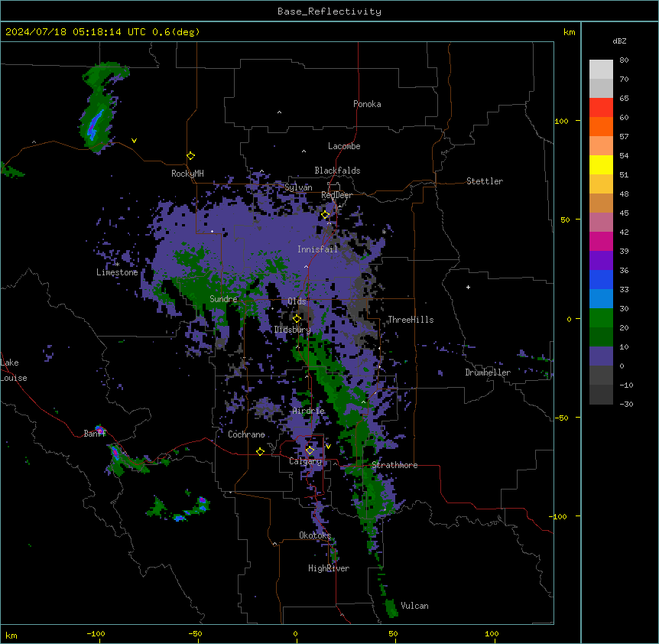Select the blue 33-36 dBZ legend swatch
Viewport: 659px width, 644px height.
601,279
